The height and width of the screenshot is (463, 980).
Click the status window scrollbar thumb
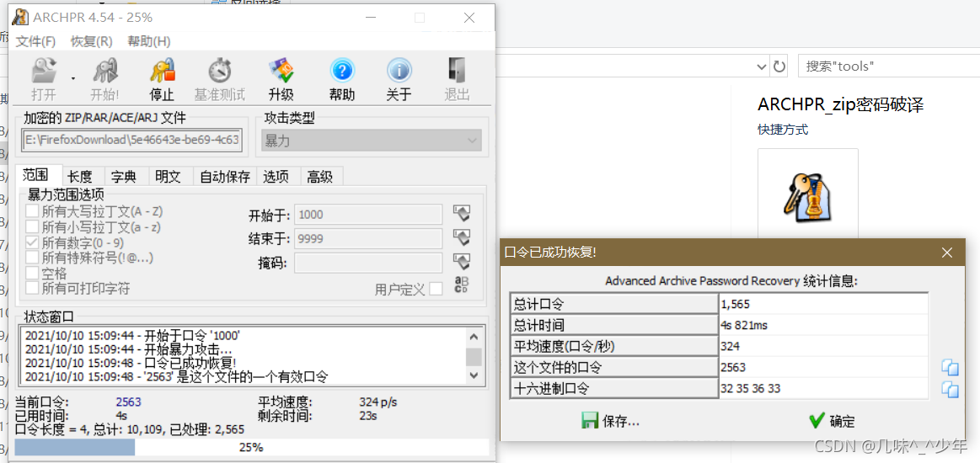pyautogui.click(x=474, y=357)
